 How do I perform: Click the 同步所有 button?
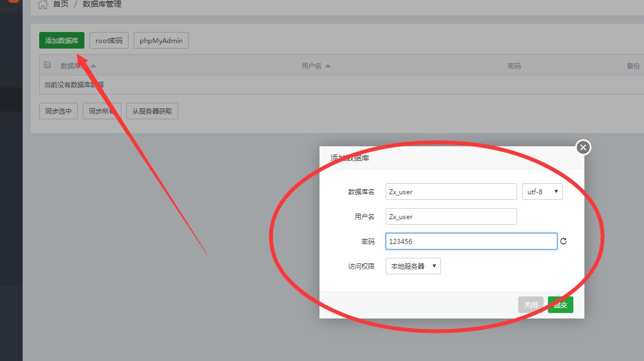click(x=102, y=111)
